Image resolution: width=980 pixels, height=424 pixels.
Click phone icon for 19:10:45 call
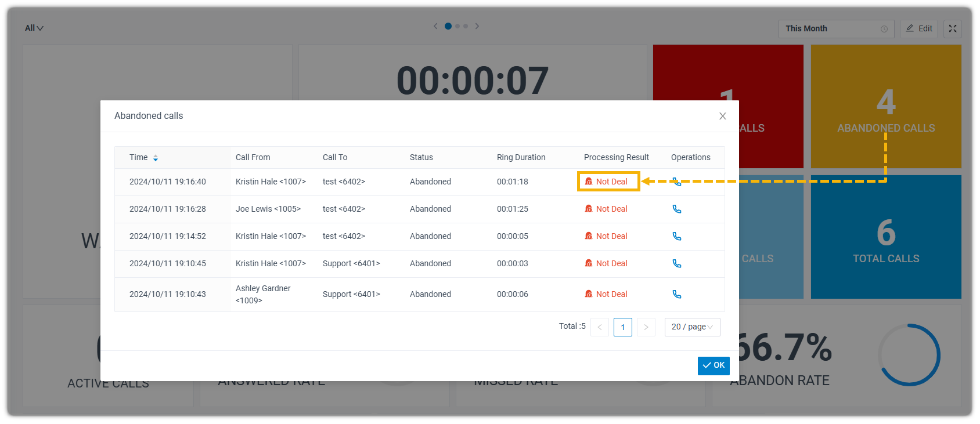676,263
